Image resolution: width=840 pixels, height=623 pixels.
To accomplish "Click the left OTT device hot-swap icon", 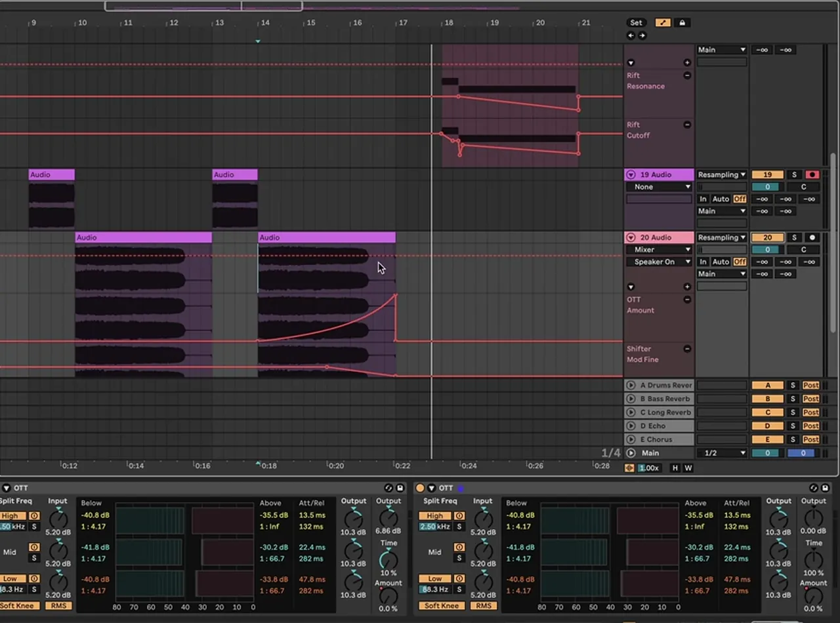I will [x=388, y=488].
